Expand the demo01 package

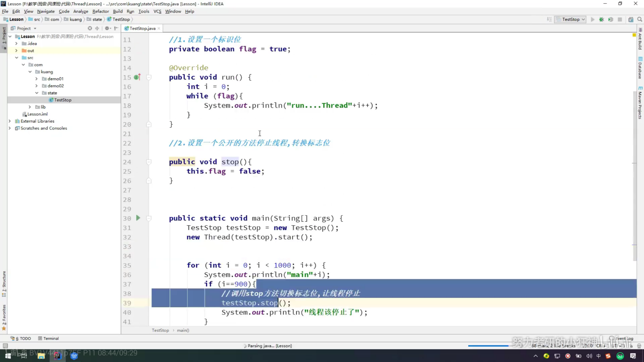point(36,79)
